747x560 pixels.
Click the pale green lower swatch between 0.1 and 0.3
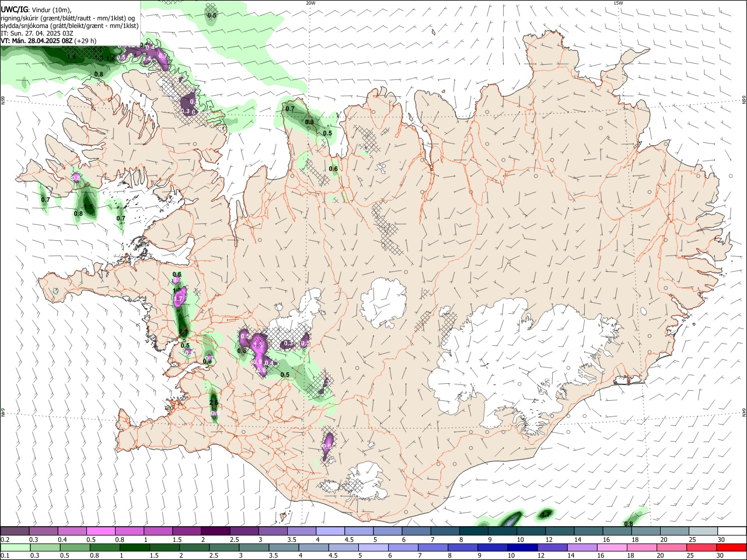coord(15,547)
